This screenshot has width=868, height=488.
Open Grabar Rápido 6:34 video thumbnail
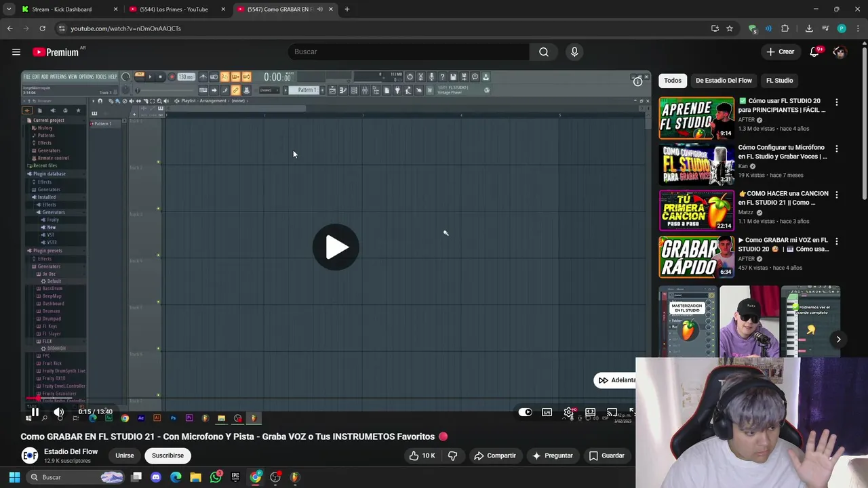coord(696,257)
